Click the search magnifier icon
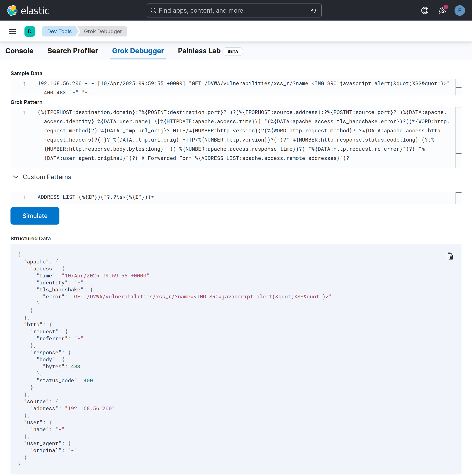The width and height of the screenshot is (472, 476). tap(153, 10)
